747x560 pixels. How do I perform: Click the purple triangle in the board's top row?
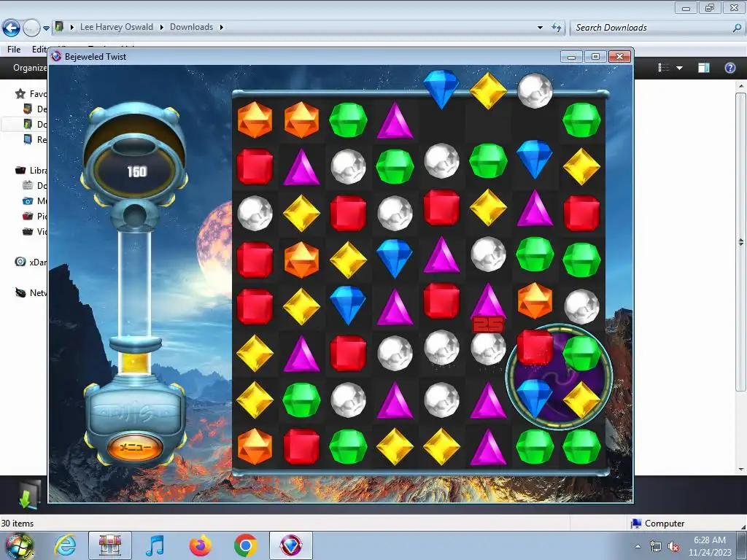pos(395,120)
